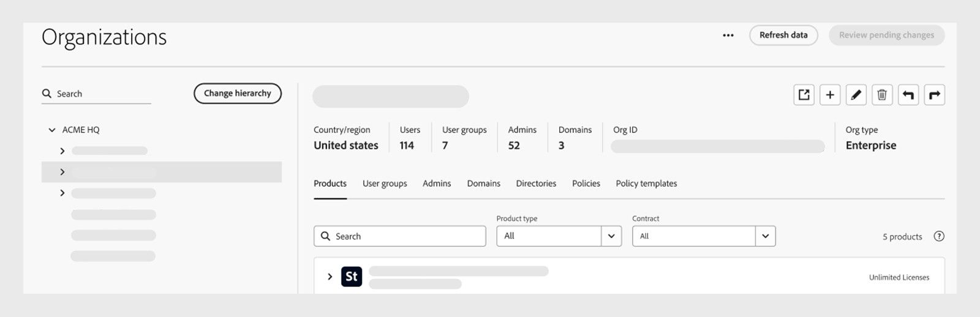Click the Unlimited Licenses text

[x=899, y=277]
